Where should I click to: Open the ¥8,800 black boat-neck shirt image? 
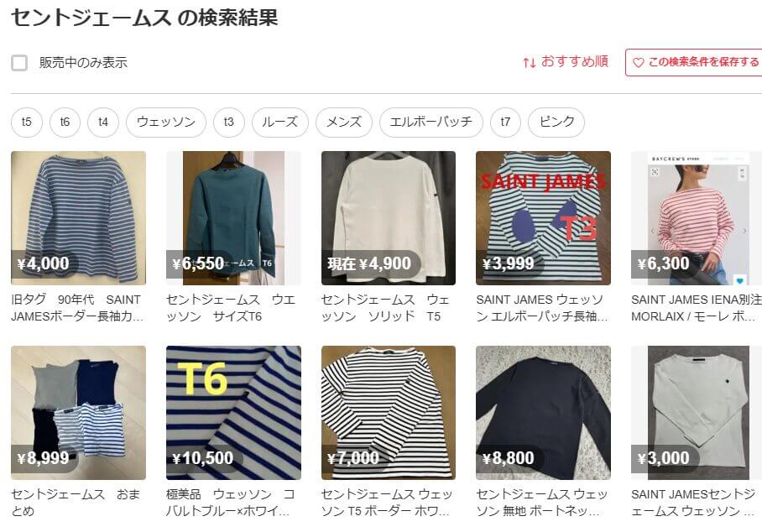543,413
